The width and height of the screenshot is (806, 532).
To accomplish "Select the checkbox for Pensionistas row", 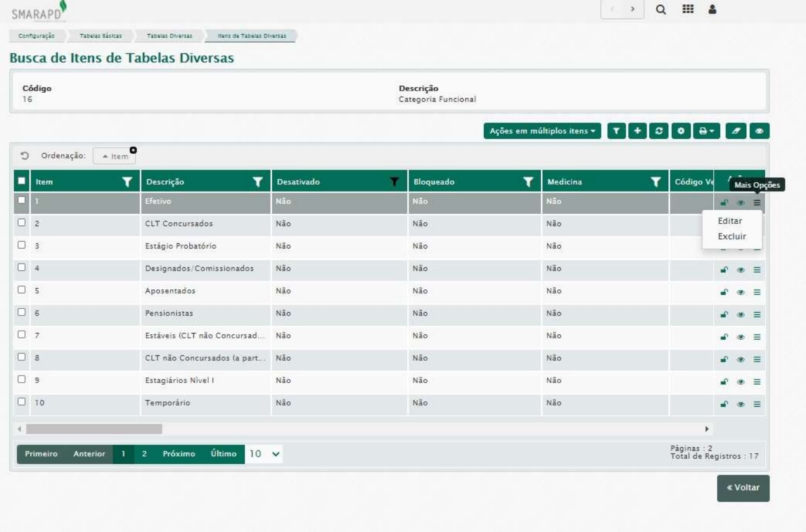I will pos(22,313).
